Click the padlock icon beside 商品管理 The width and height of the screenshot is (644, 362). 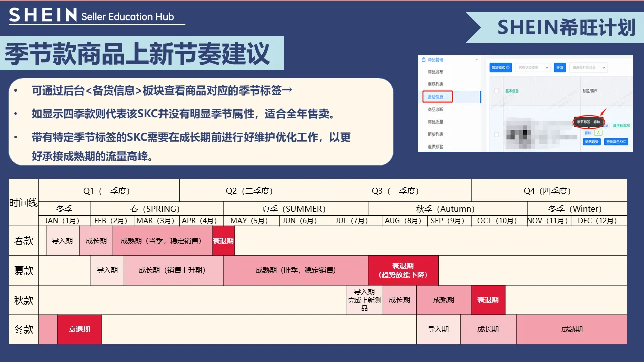(x=424, y=60)
